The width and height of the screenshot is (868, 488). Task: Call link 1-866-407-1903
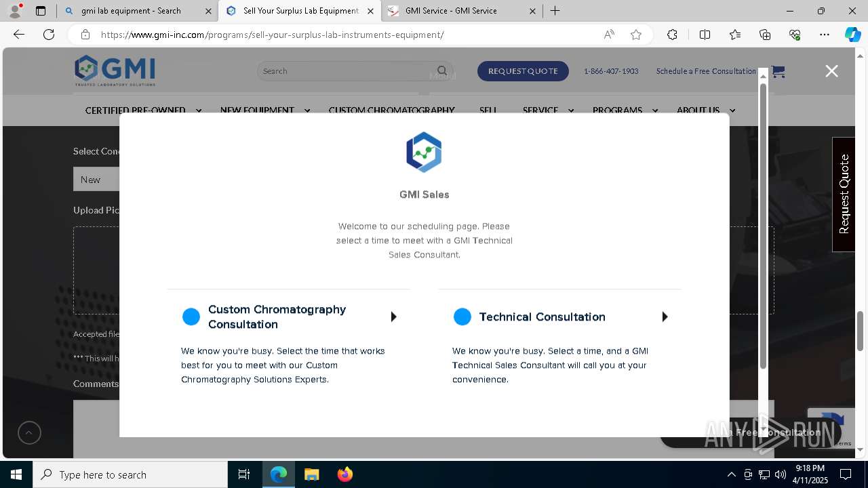pyautogui.click(x=611, y=70)
